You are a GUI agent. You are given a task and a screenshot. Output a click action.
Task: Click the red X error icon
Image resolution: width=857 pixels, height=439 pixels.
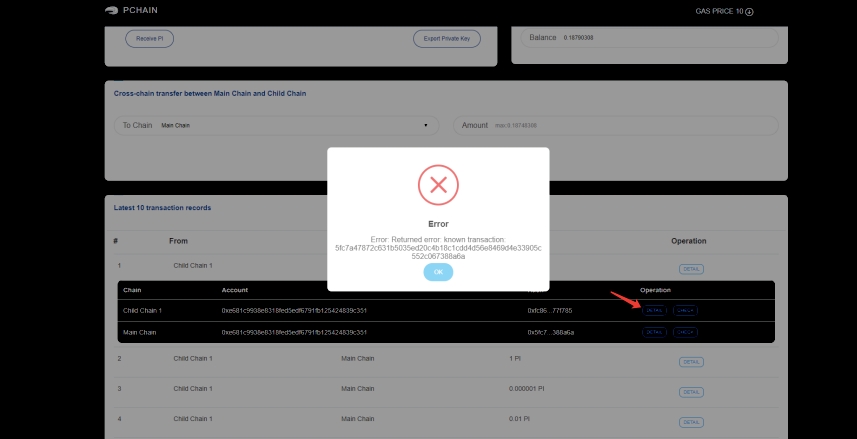[x=437, y=184]
